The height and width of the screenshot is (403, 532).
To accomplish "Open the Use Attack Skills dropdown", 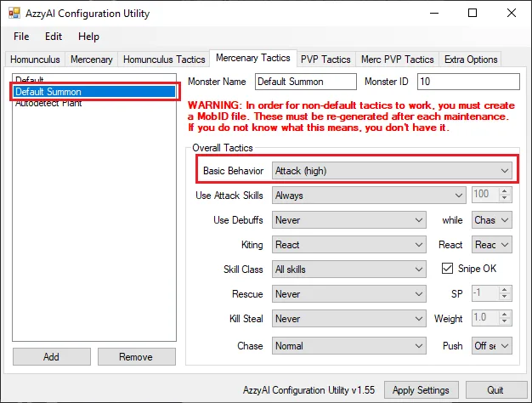I will coord(369,196).
